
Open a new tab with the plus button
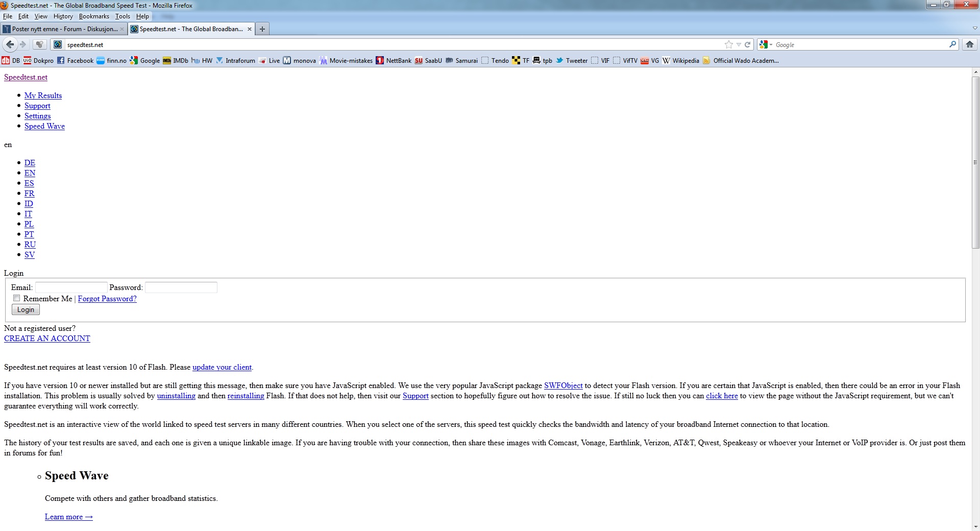(262, 29)
